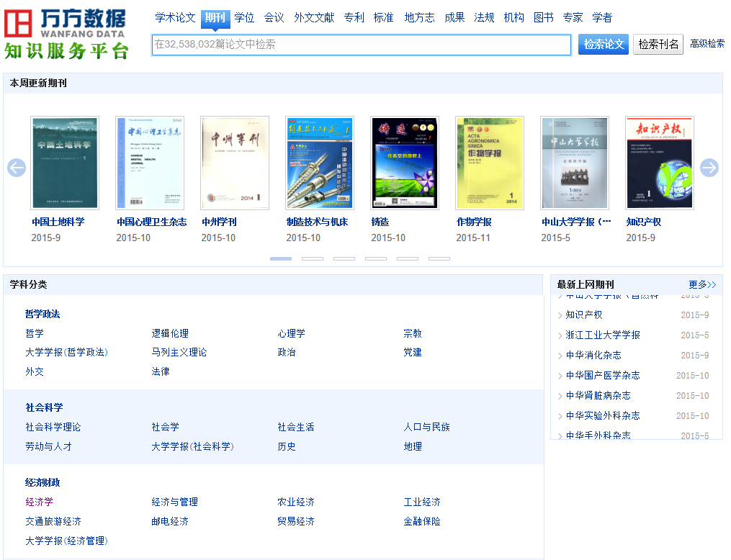
Task: Expand the 中华消化杂志 list entry
Action: [593, 355]
